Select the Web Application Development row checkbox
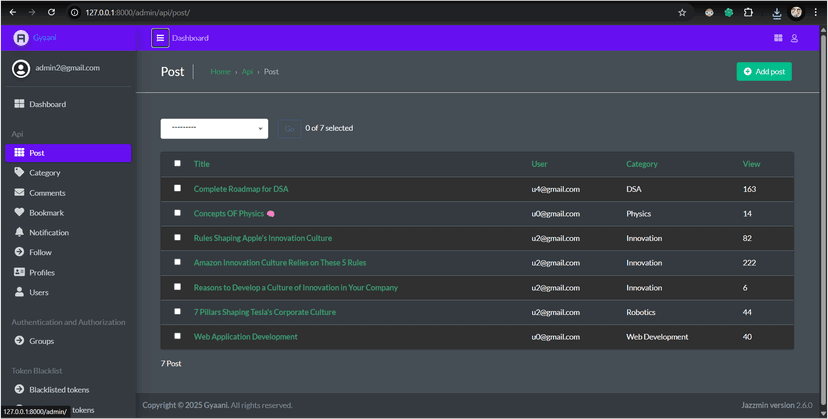This screenshot has width=828, height=419. [178, 336]
